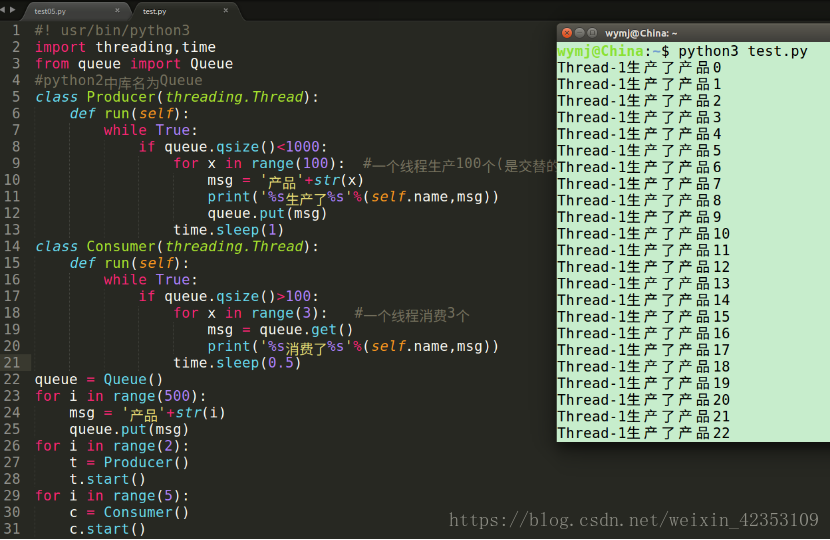Click 'while True:' on line 16
This screenshot has height=540, width=830.
pos(151,280)
